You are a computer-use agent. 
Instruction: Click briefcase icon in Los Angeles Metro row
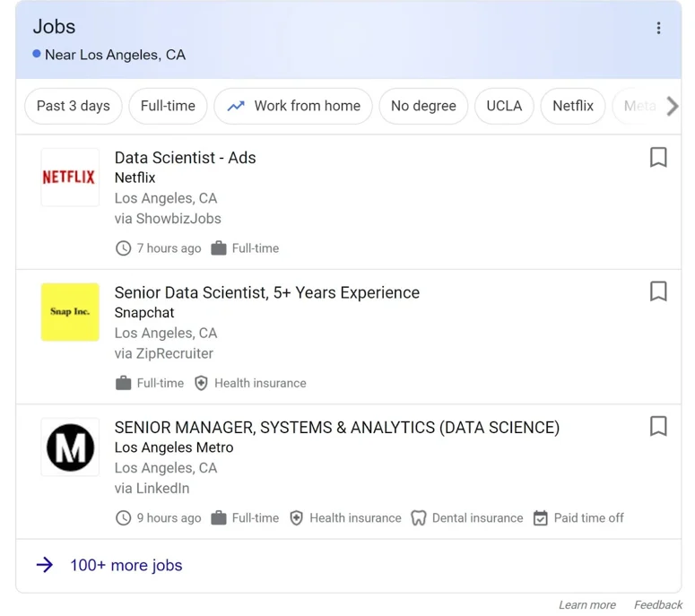pos(219,517)
